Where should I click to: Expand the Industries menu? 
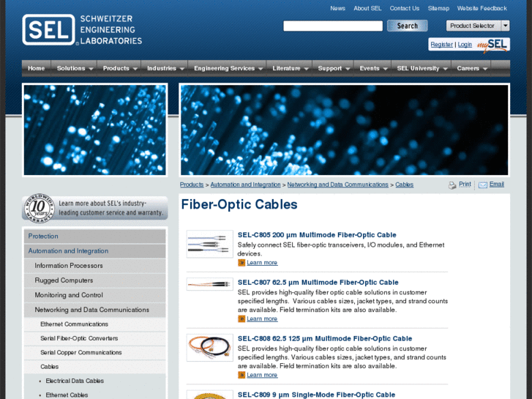coord(165,68)
